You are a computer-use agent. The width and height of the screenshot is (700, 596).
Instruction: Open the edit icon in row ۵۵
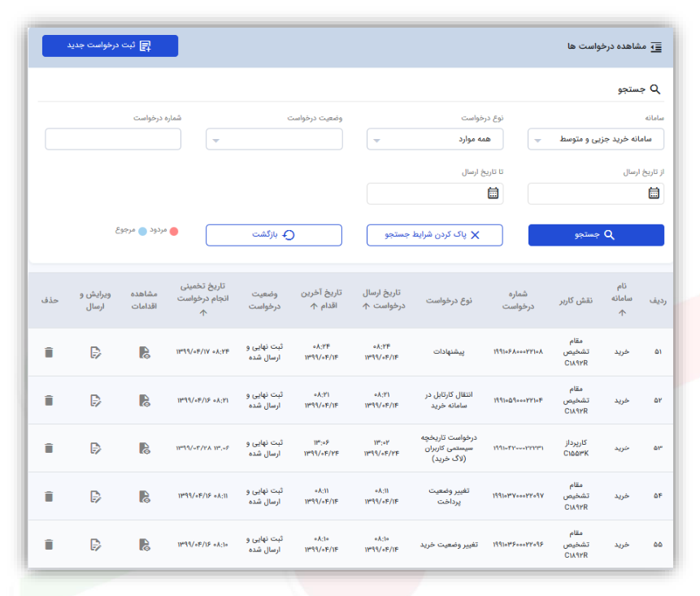pos(96,545)
